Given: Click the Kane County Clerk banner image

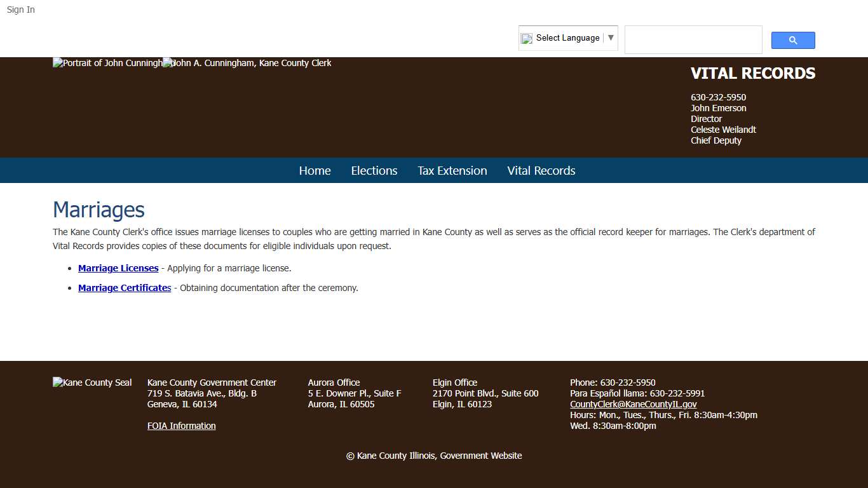Looking at the screenshot, I should tap(248, 64).
